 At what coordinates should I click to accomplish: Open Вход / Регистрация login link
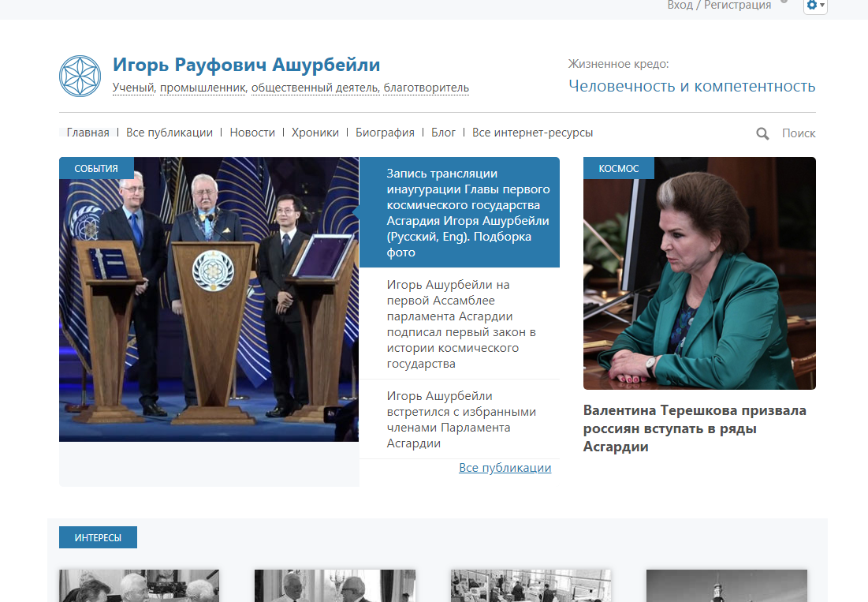[x=718, y=5]
